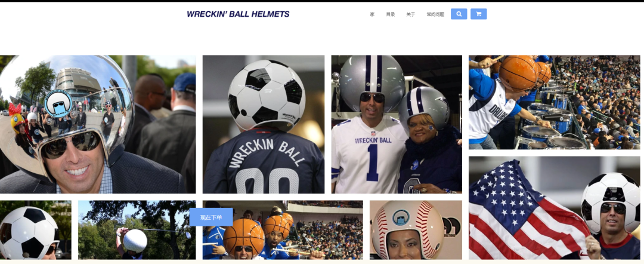Go to the 家 home menu item
Image resolution: width=644 pixels, height=264 pixels.
372,14
